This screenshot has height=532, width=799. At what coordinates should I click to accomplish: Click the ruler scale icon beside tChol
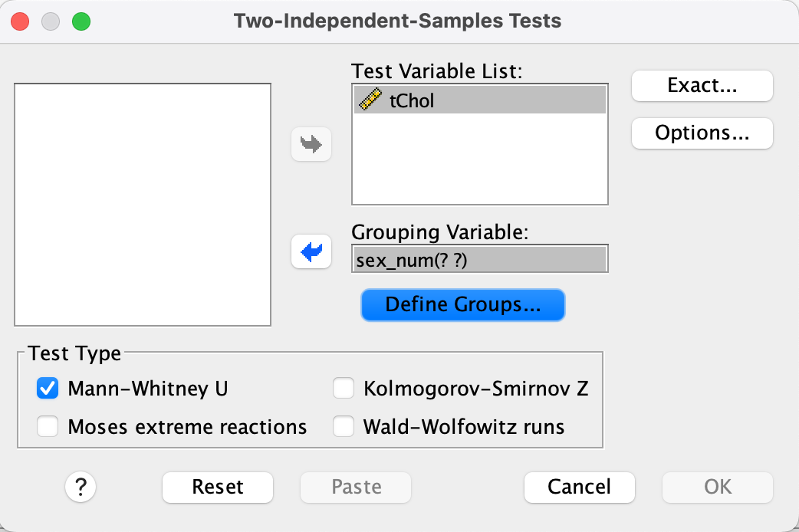tap(370, 100)
